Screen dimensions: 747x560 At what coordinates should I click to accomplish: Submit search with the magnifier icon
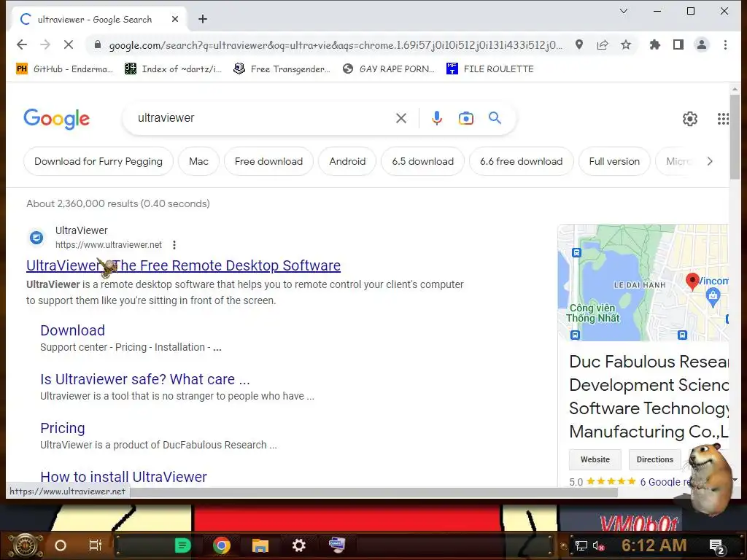coord(495,117)
